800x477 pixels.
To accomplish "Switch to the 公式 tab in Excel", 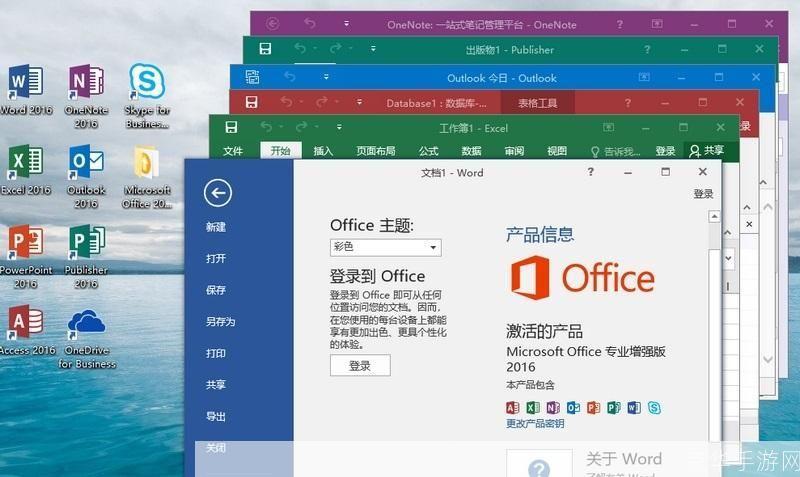I will tap(429, 151).
